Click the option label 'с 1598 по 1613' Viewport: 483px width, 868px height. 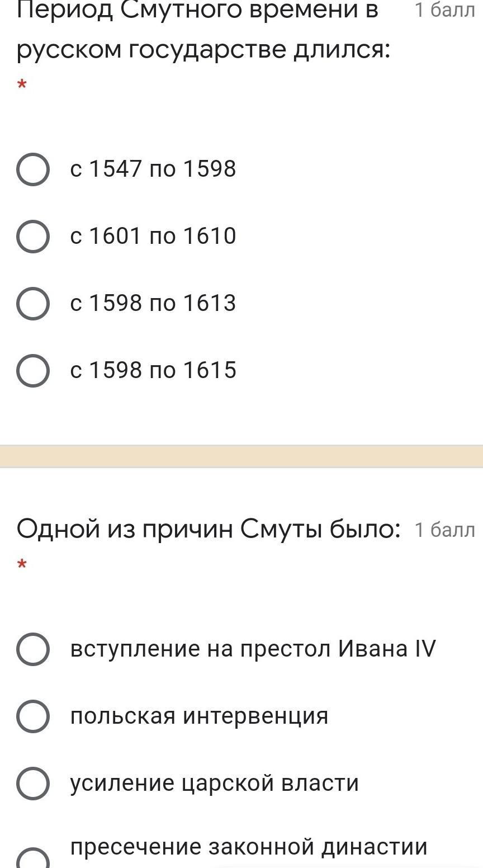[x=153, y=303]
